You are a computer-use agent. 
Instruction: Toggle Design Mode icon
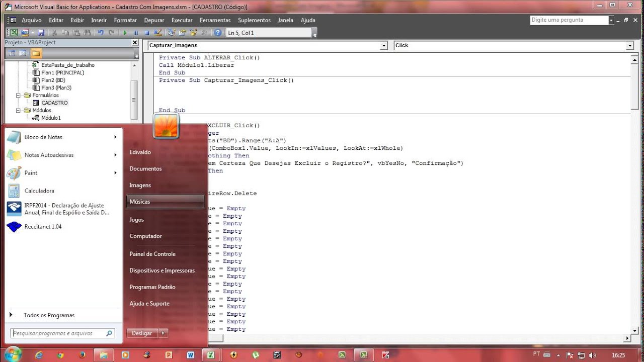(x=158, y=33)
